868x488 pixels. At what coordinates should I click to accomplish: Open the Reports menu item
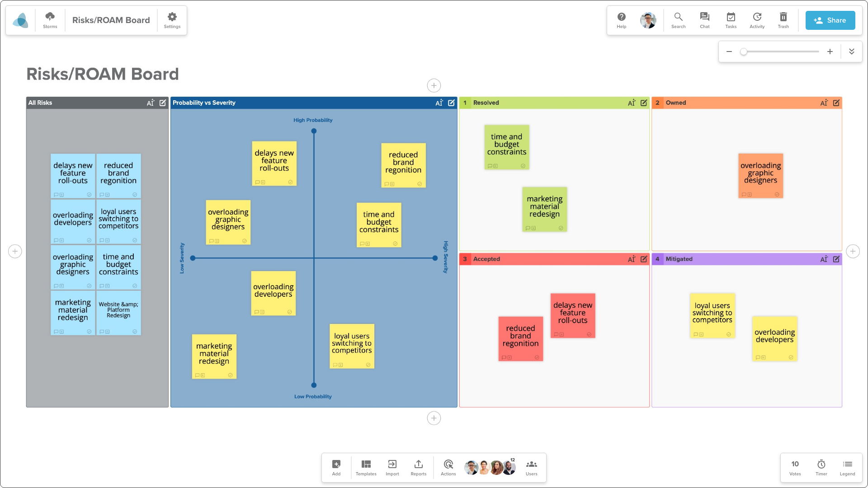[x=418, y=468]
